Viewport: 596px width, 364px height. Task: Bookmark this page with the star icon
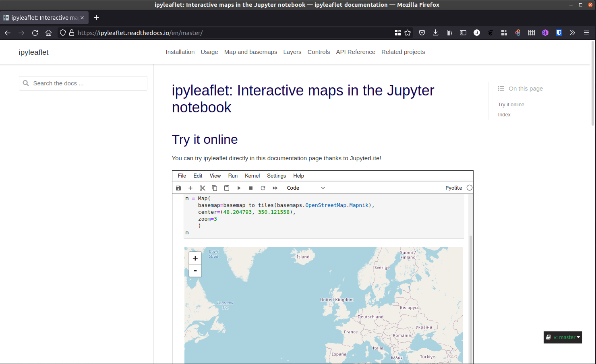tap(408, 33)
